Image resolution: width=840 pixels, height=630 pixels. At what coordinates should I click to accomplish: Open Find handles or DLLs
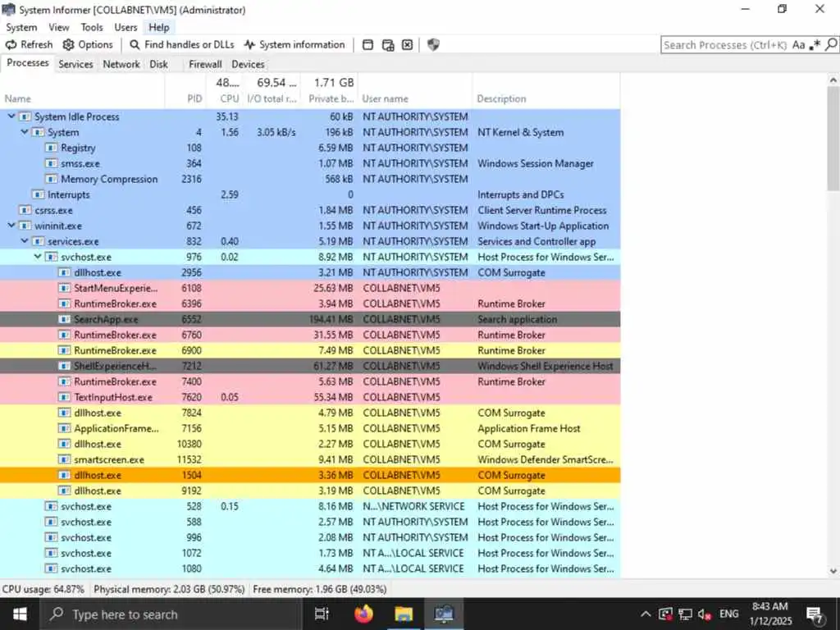(181, 44)
